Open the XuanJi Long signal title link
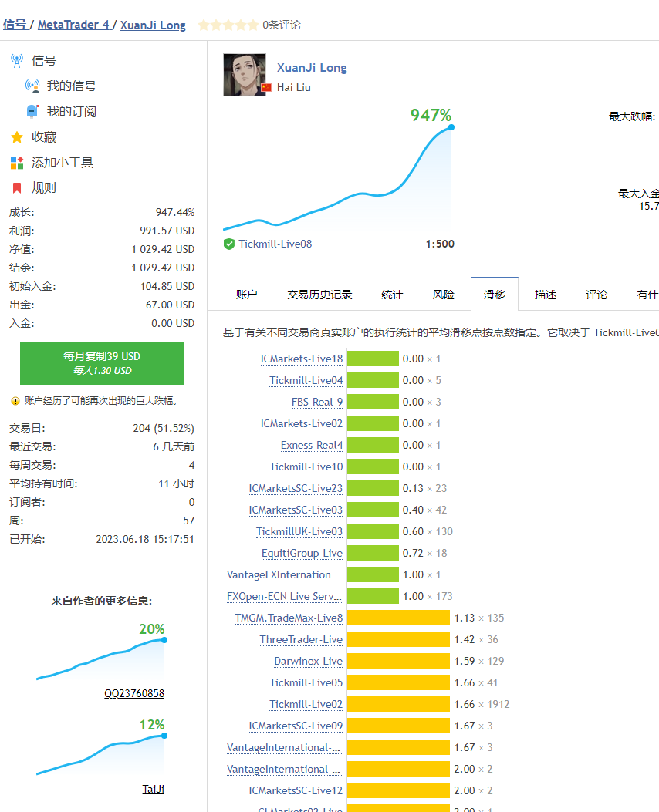The height and width of the screenshot is (812, 659). pyautogui.click(x=312, y=68)
